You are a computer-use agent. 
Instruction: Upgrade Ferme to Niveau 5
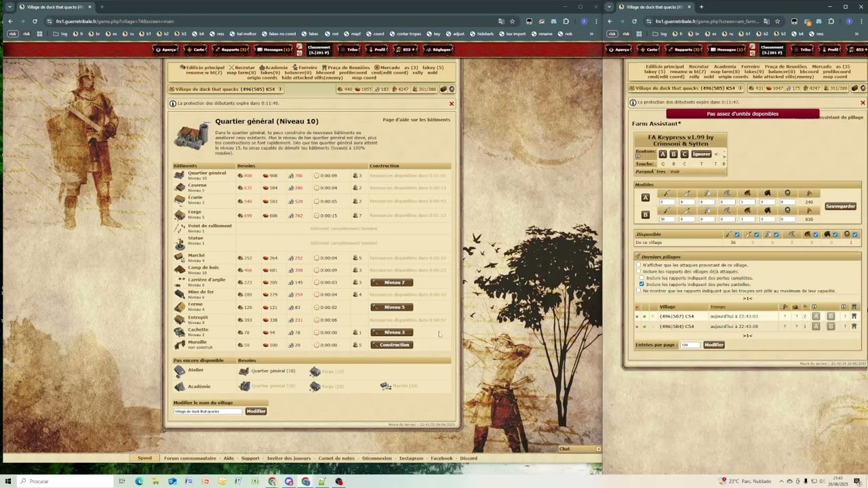391,307
